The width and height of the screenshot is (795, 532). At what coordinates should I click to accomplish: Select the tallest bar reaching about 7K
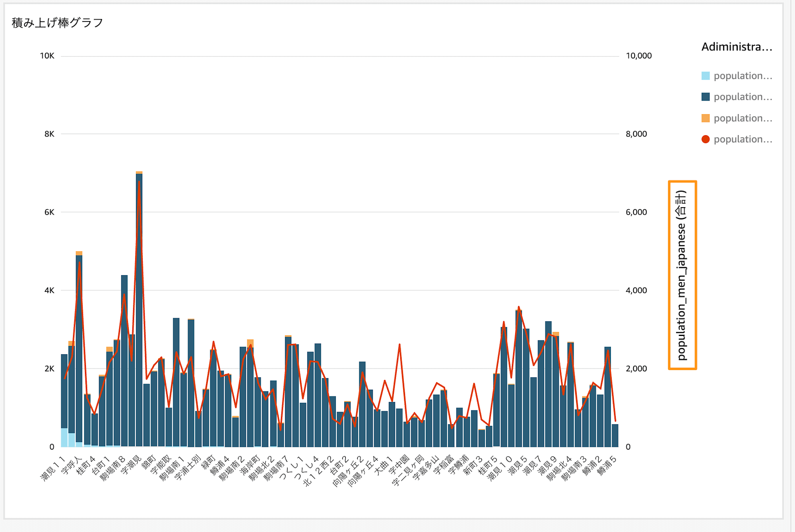139,309
